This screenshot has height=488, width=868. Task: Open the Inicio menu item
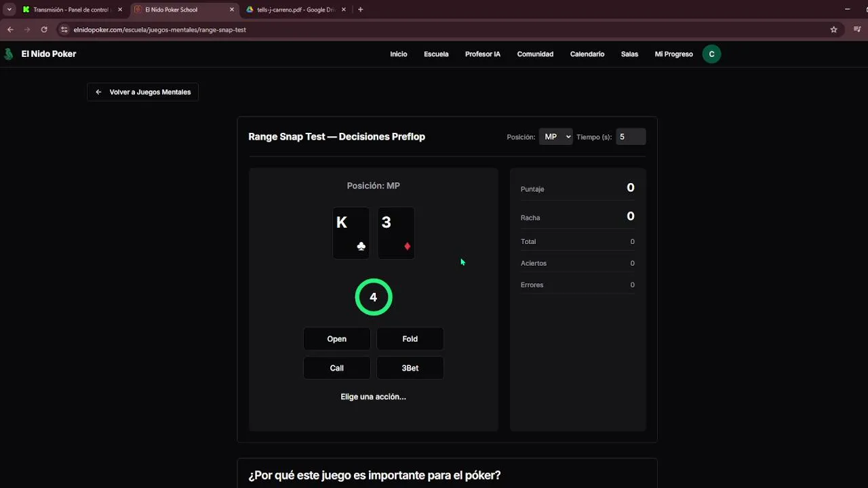[399, 54]
